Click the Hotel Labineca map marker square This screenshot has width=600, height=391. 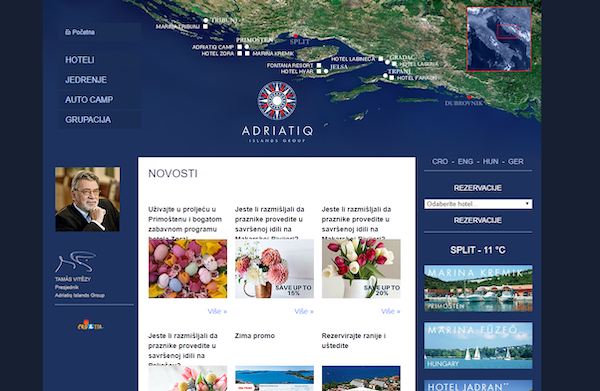(x=381, y=59)
